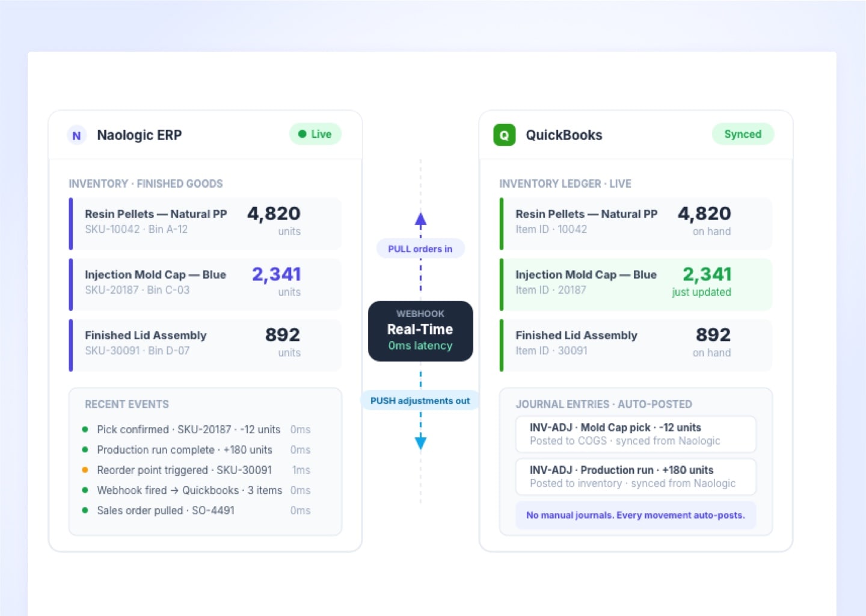Click the Naologic ERP title
866x616 pixels.
pyautogui.click(x=140, y=135)
